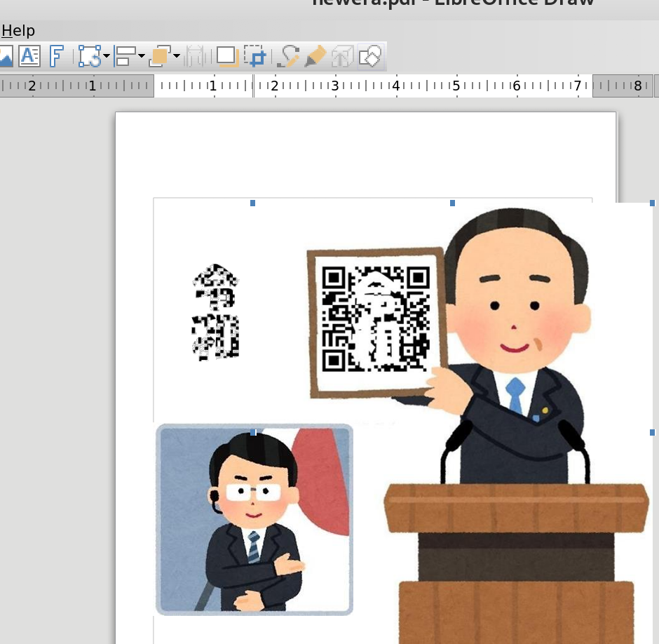Select the Crop Image tool
This screenshot has width=659, height=644.
click(x=255, y=56)
